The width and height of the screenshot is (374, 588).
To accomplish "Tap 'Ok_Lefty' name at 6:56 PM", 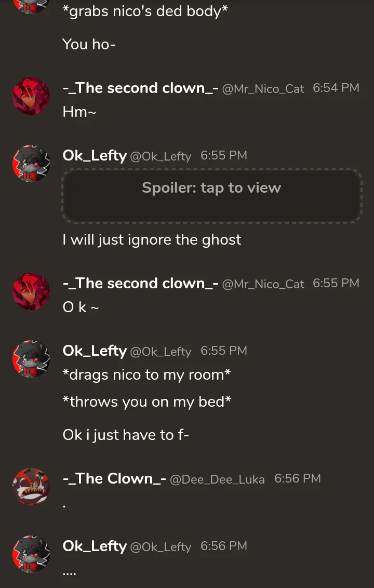I will (95, 546).
